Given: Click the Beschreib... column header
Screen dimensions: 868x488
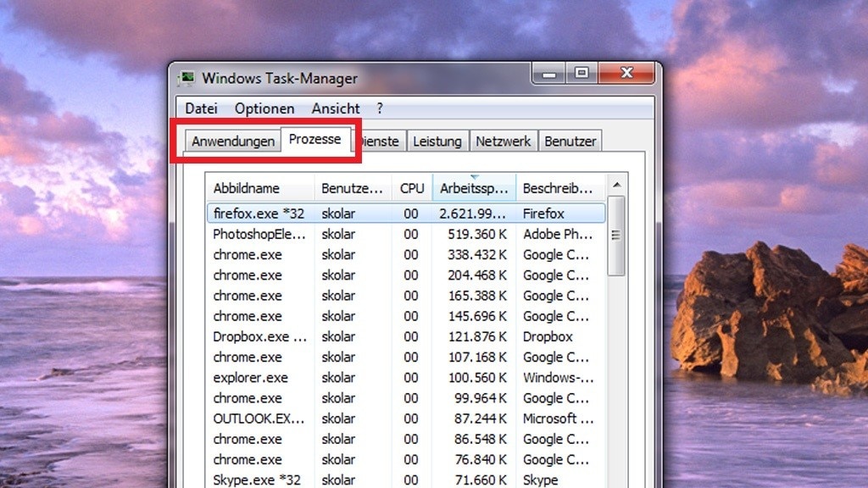Looking at the screenshot, I should (556, 187).
